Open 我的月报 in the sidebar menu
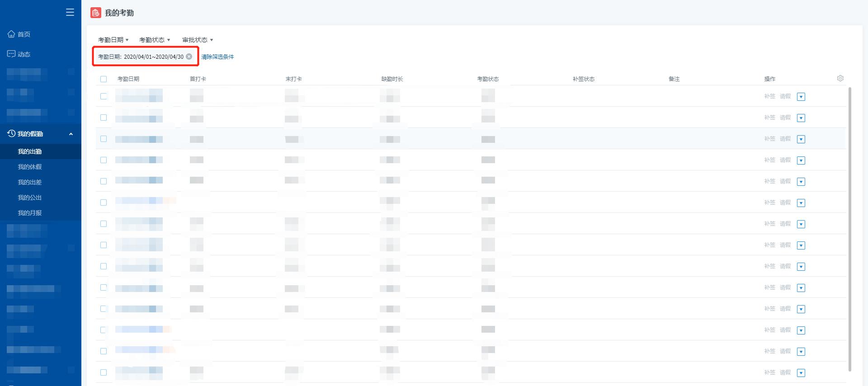The width and height of the screenshot is (868, 386). [x=30, y=213]
